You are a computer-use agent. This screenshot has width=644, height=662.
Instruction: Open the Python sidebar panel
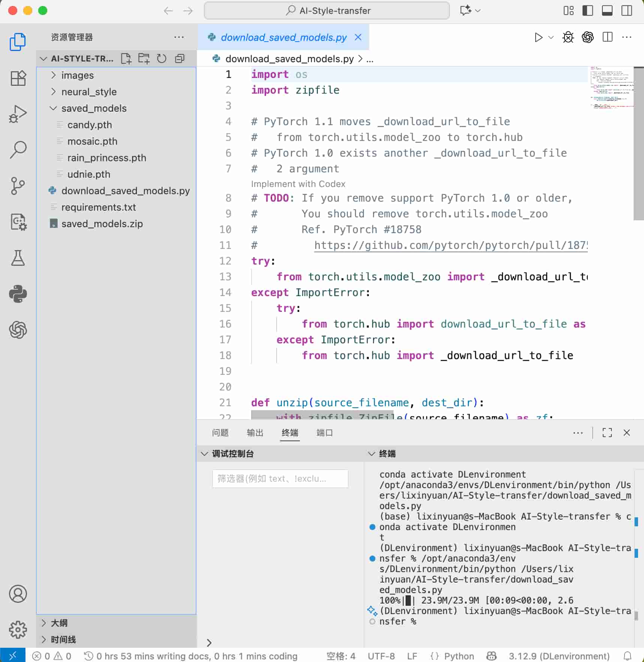pos(18,294)
